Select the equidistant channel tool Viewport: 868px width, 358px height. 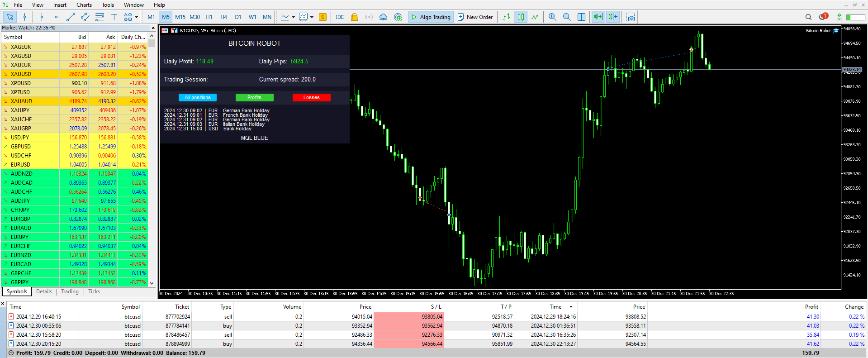click(85, 17)
